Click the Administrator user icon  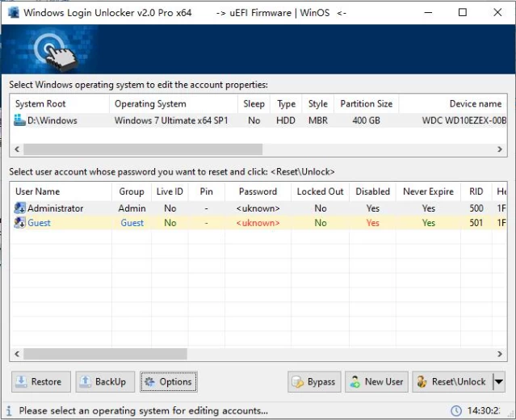(x=20, y=208)
